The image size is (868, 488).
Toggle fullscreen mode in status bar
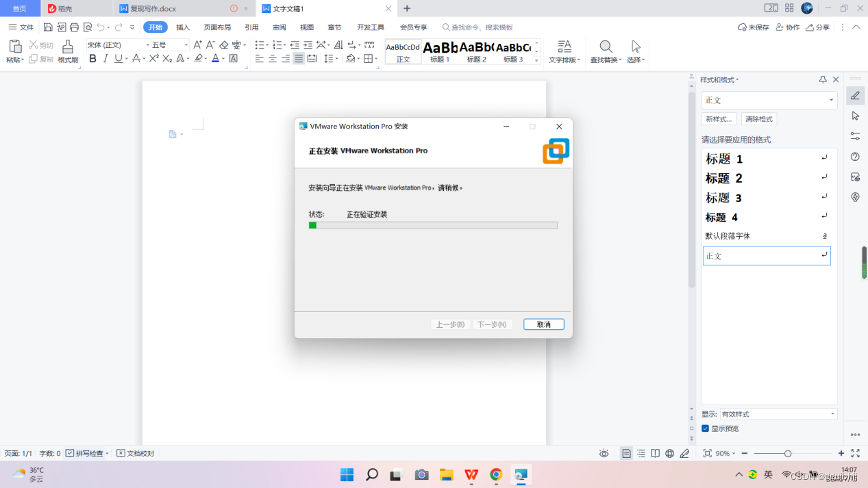pos(855,454)
